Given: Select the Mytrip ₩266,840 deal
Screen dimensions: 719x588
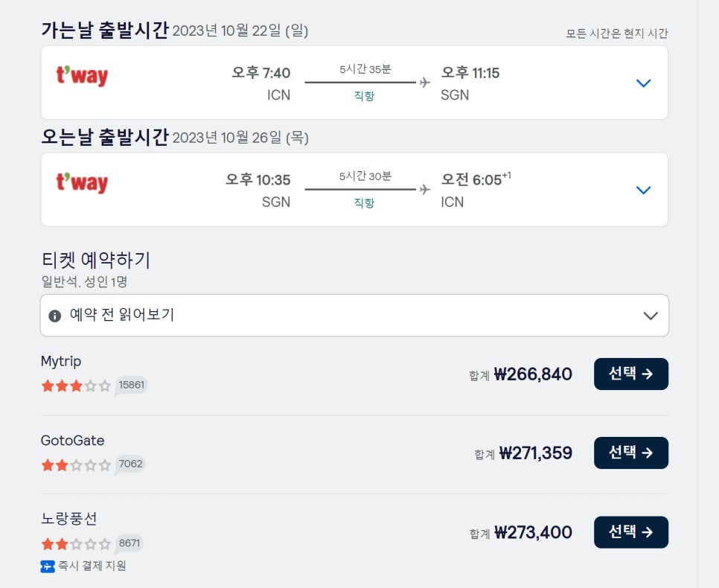Looking at the screenshot, I should coord(631,374).
